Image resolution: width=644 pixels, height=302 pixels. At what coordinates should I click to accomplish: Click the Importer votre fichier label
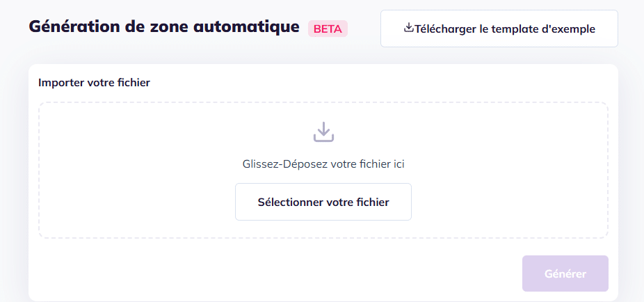click(x=94, y=82)
